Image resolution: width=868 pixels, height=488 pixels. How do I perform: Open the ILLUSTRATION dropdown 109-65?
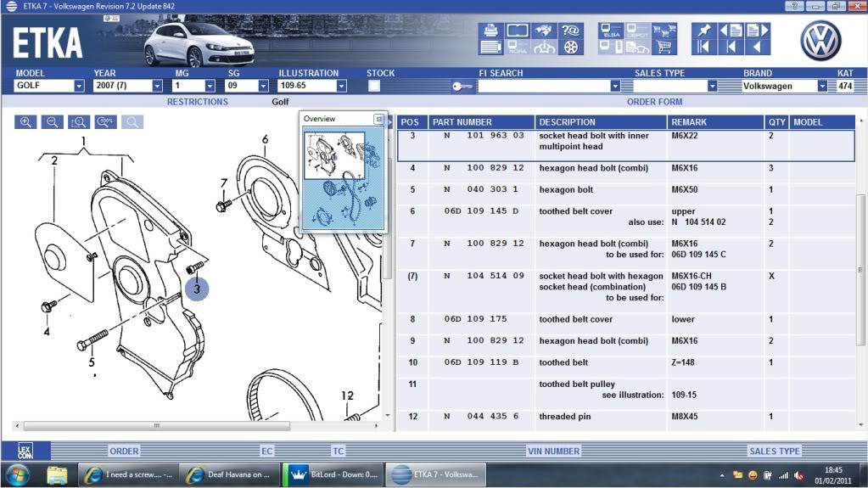(x=342, y=86)
